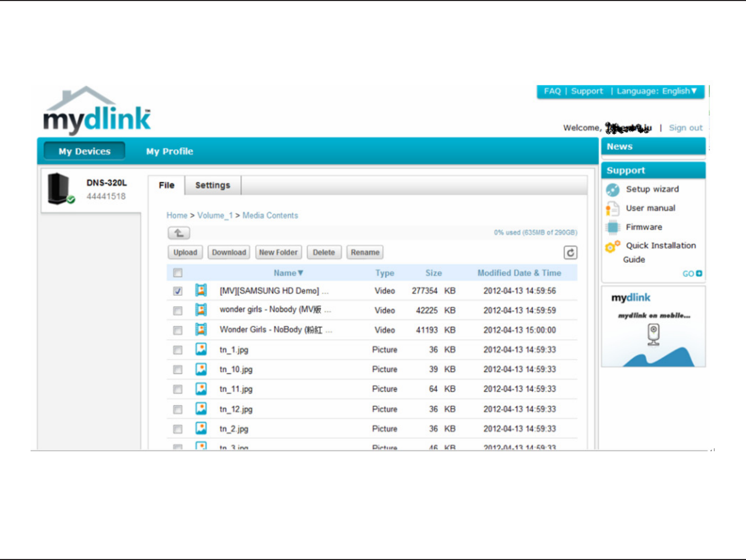Click the Firmware chip icon

tap(613, 227)
